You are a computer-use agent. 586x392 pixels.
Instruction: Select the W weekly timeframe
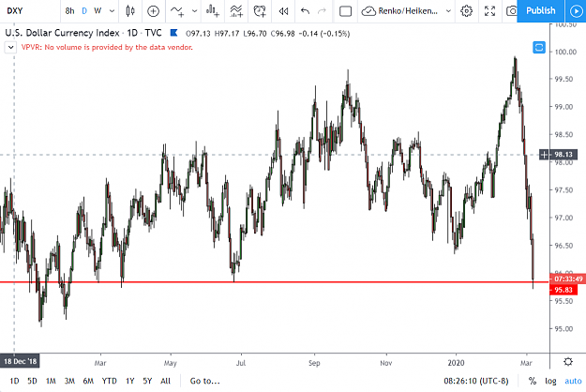[98, 11]
